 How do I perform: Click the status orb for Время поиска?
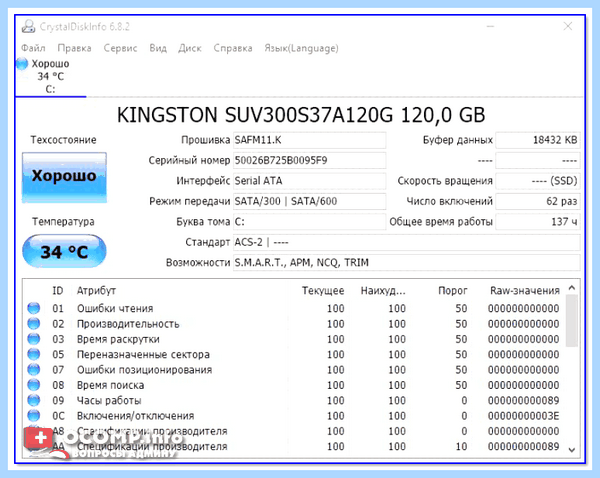[x=34, y=385]
